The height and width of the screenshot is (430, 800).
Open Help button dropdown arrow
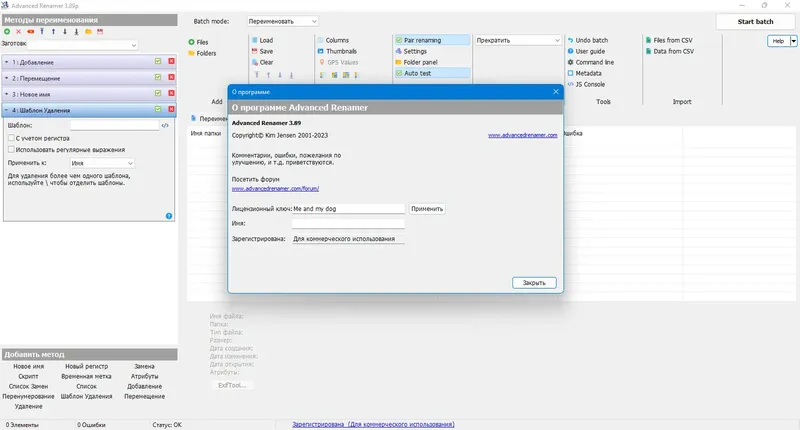[793, 41]
